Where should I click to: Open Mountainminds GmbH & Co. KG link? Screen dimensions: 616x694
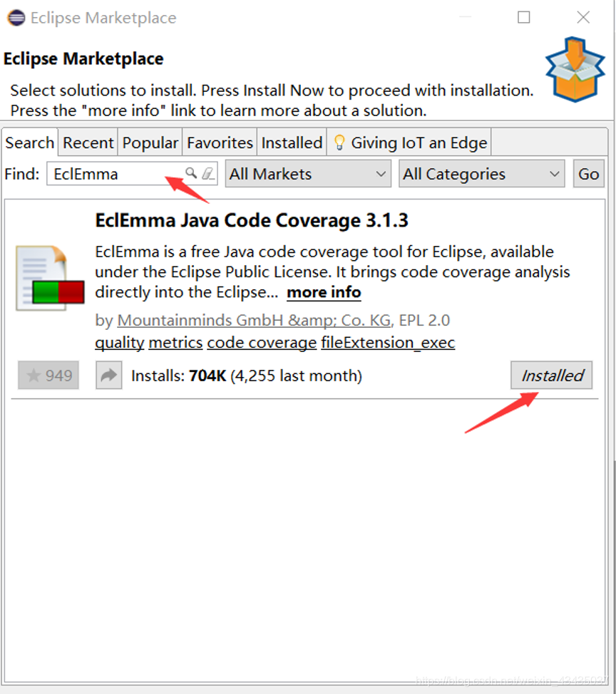point(254,320)
